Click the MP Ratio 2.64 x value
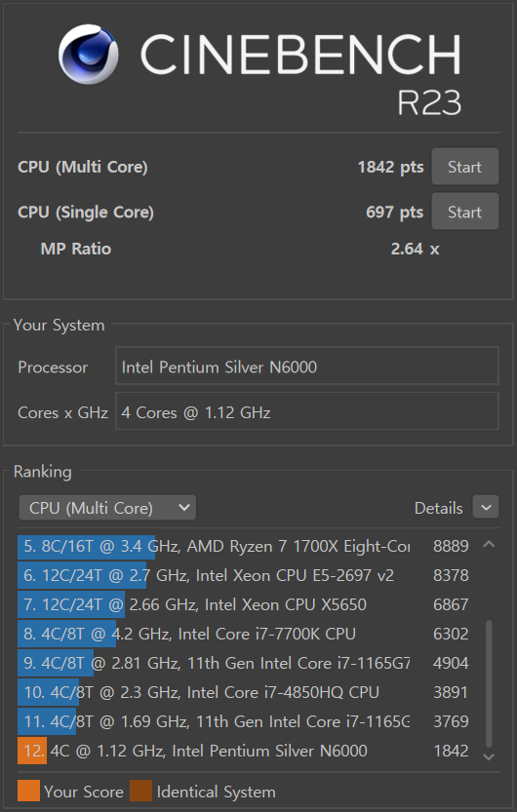 pos(415,249)
